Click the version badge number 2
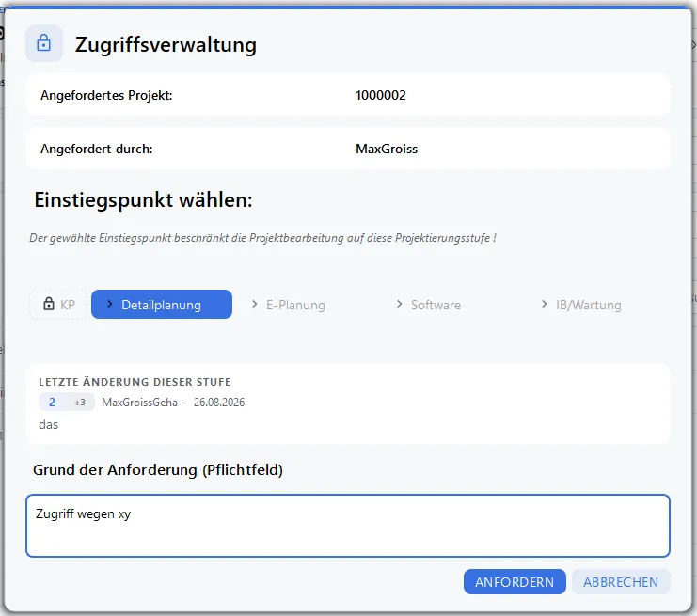This screenshot has height=616, width=697. click(52, 403)
